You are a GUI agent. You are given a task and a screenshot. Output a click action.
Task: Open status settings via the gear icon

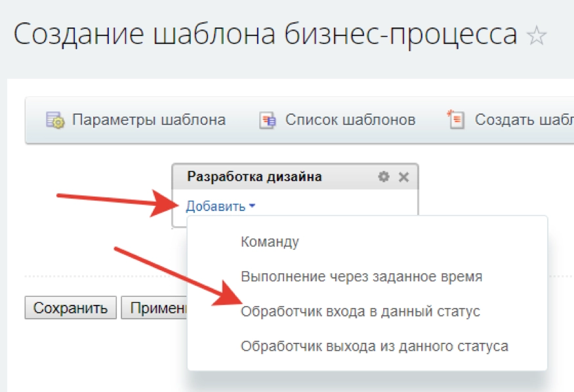pos(384,176)
